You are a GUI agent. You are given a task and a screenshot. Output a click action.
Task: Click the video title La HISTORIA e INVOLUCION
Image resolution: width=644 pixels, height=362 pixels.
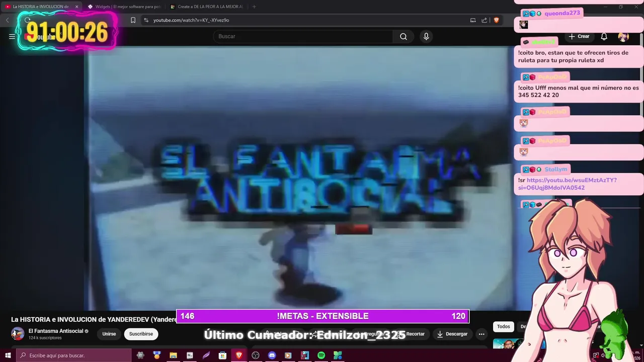(94, 320)
